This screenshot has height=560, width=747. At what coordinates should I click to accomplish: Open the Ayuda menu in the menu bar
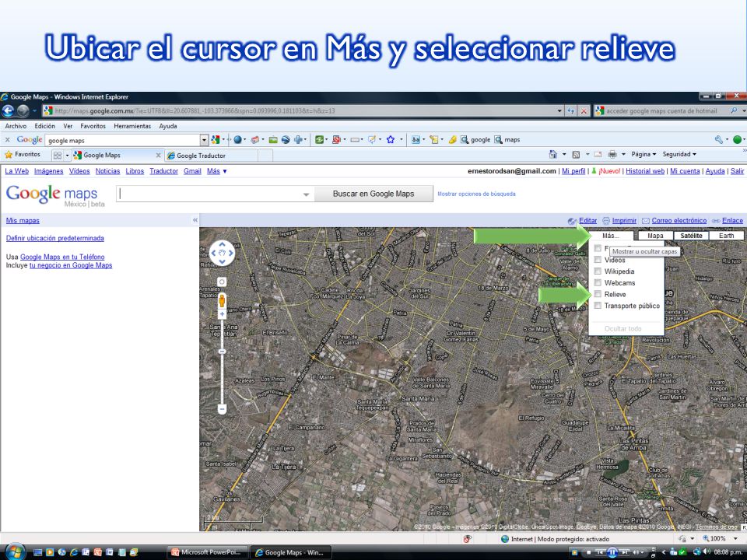click(168, 126)
